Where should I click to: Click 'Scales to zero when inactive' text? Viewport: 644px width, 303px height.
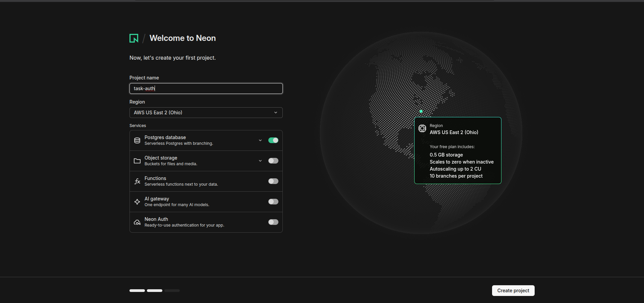pyautogui.click(x=462, y=162)
